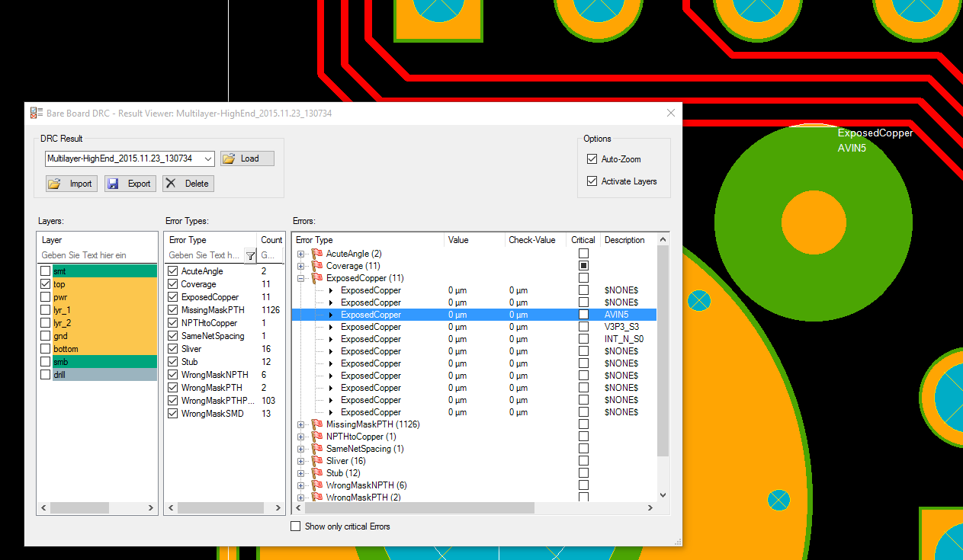Click the Import button
Viewport: 963px width, 560px height.
(x=72, y=184)
